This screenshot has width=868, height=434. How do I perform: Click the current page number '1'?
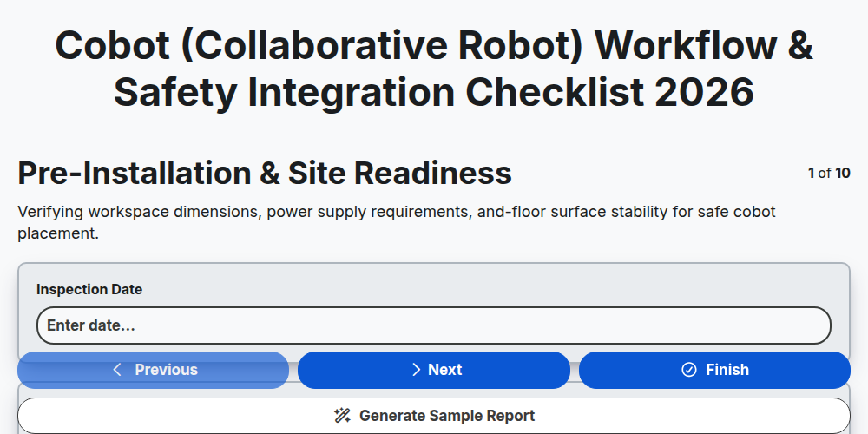click(811, 174)
